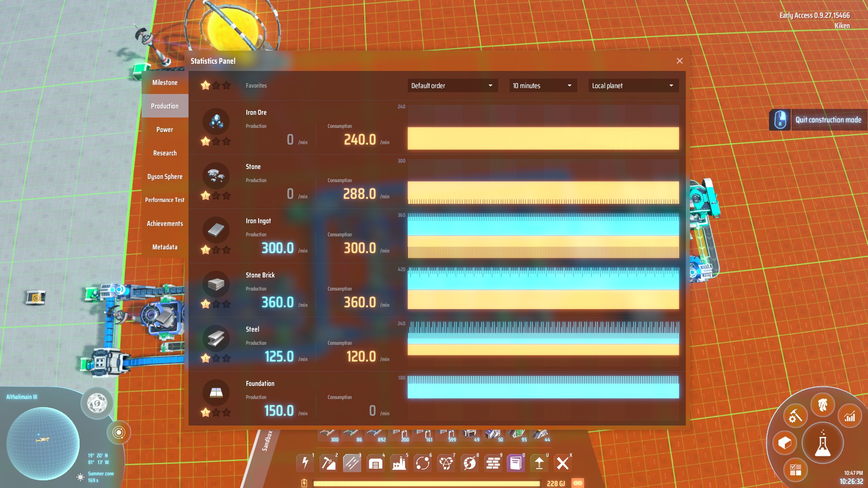Open the purple blueprint book icon
Screen dimensions: 868x488
[x=515, y=463]
